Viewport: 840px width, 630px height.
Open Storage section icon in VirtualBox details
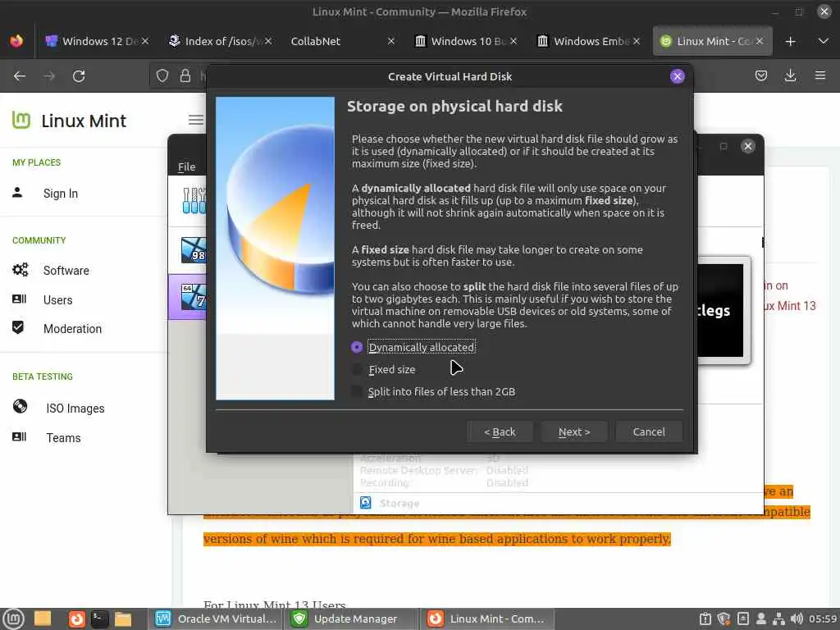[365, 503]
